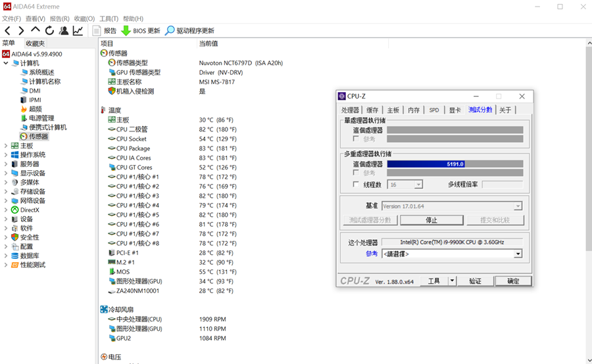
Task: Expand the 显示设备 tree node
Action: (x=6, y=173)
